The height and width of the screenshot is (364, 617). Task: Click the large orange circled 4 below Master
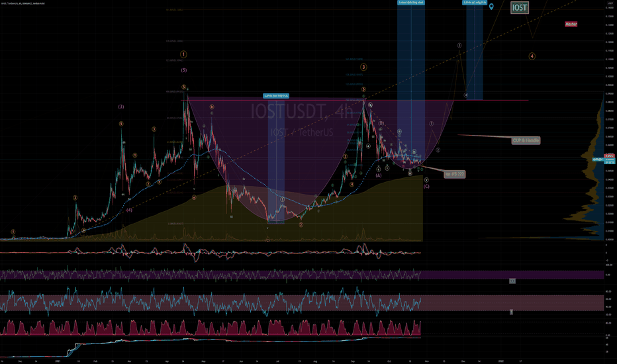[532, 56]
